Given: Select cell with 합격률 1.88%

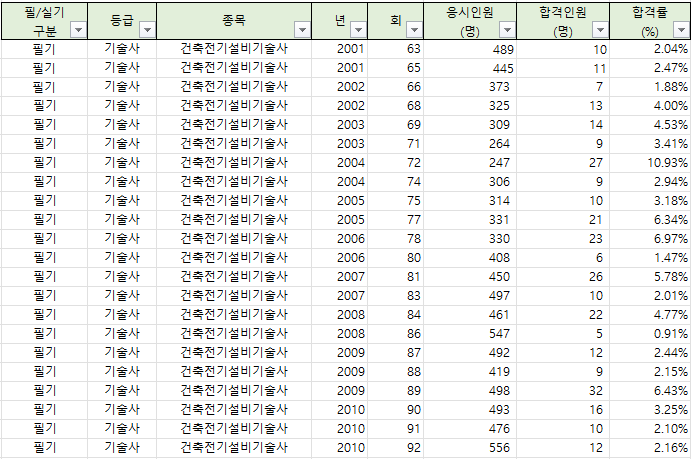Looking at the screenshot, I should pyautogui.click(x=650, y=87).
